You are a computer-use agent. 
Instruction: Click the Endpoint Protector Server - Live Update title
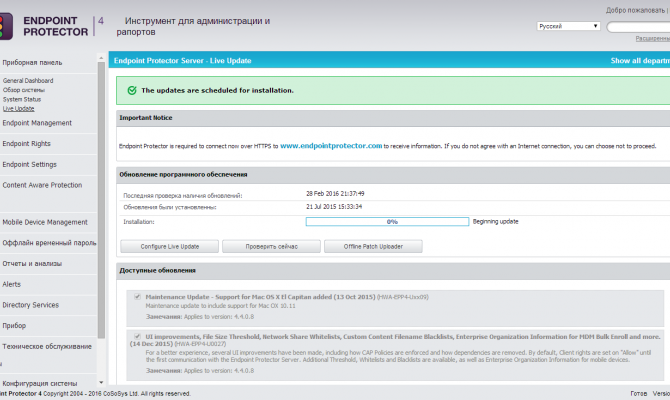pyautogui.click(x=182, y=61)
